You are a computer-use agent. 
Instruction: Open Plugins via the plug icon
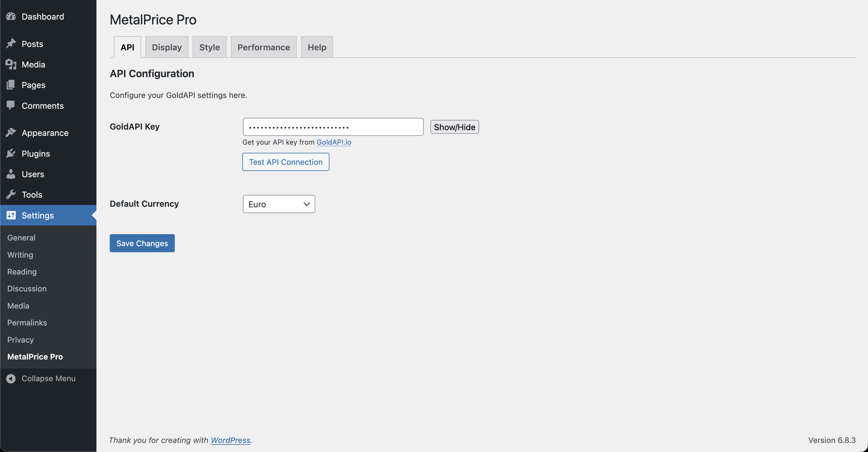tap(11, 153)
